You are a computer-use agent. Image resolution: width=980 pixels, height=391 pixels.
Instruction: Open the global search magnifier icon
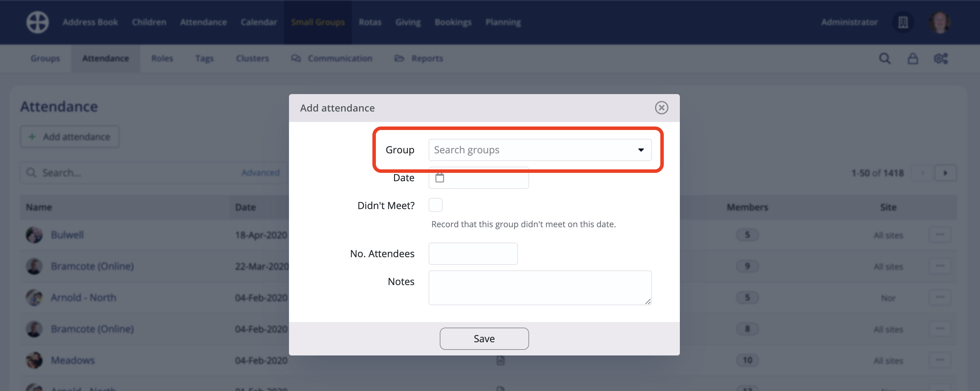pos(885,58)
